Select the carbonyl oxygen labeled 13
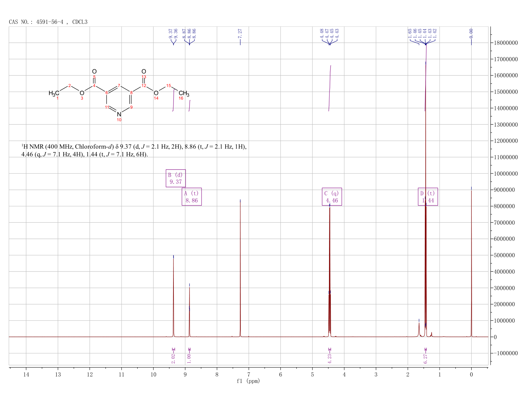532x411 pixels. [144, 72]
